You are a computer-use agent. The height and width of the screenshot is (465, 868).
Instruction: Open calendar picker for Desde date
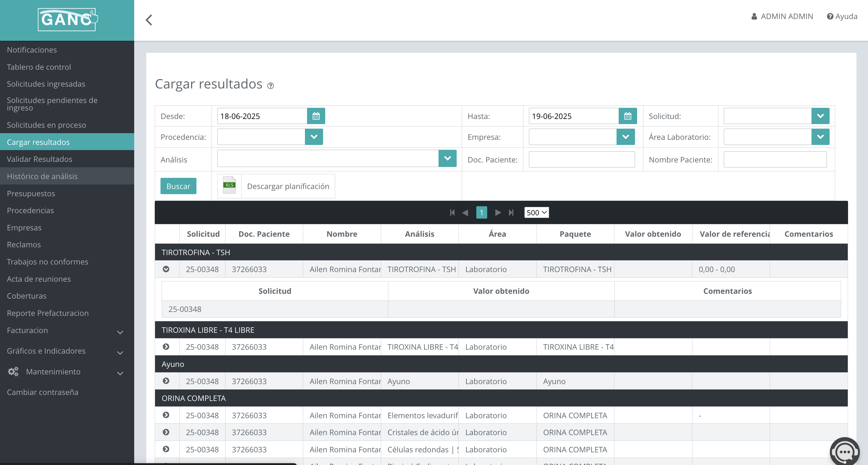coord(316,116)
